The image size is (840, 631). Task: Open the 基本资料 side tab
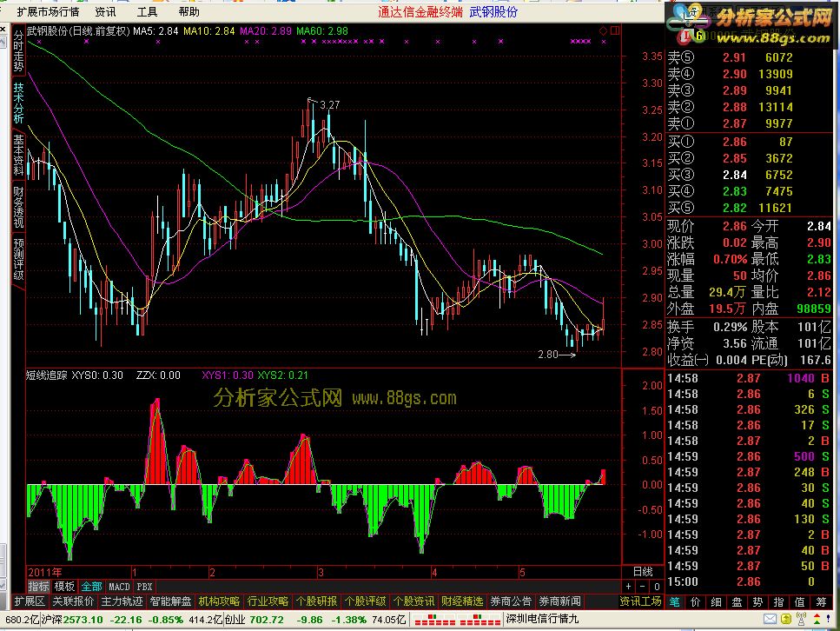(x=18, y=155)
